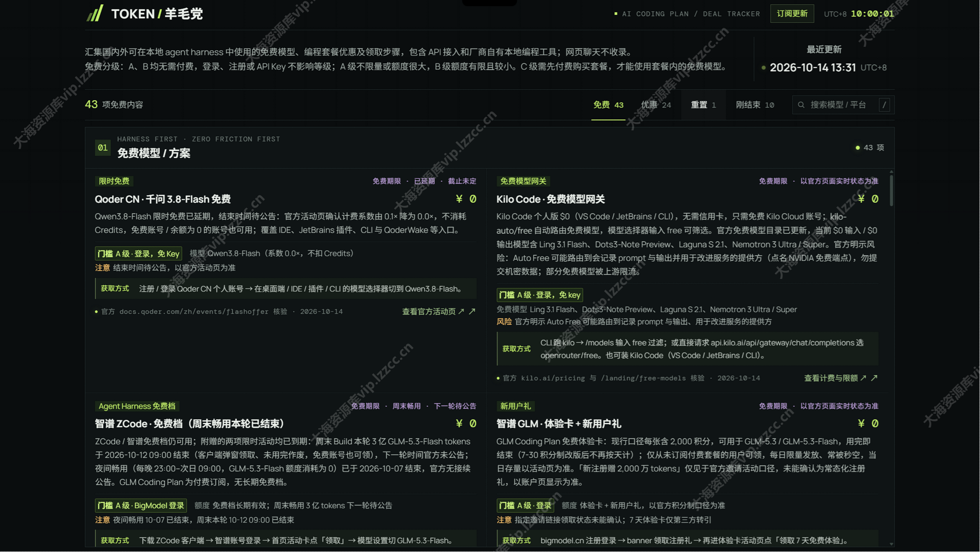The width and height of the screenshot is (980, 552).
Task: Switch to the 重置 1 tab
Action: [703, 105]
